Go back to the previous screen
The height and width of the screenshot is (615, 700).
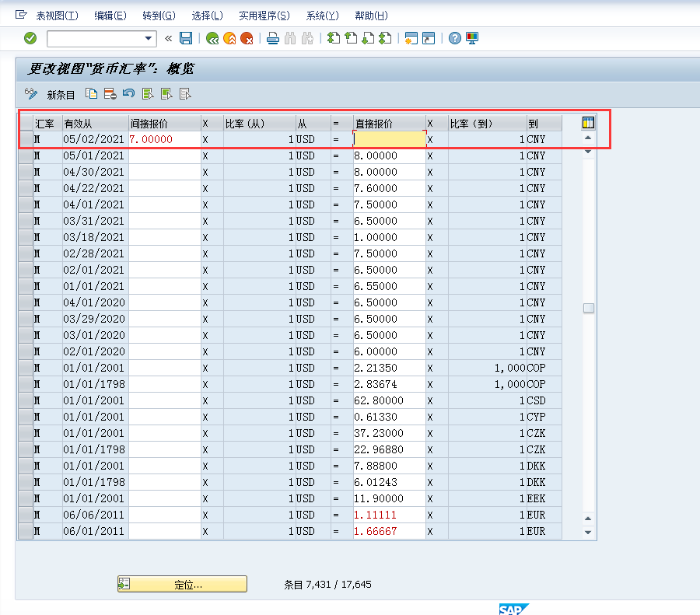(x=210, y=37)
